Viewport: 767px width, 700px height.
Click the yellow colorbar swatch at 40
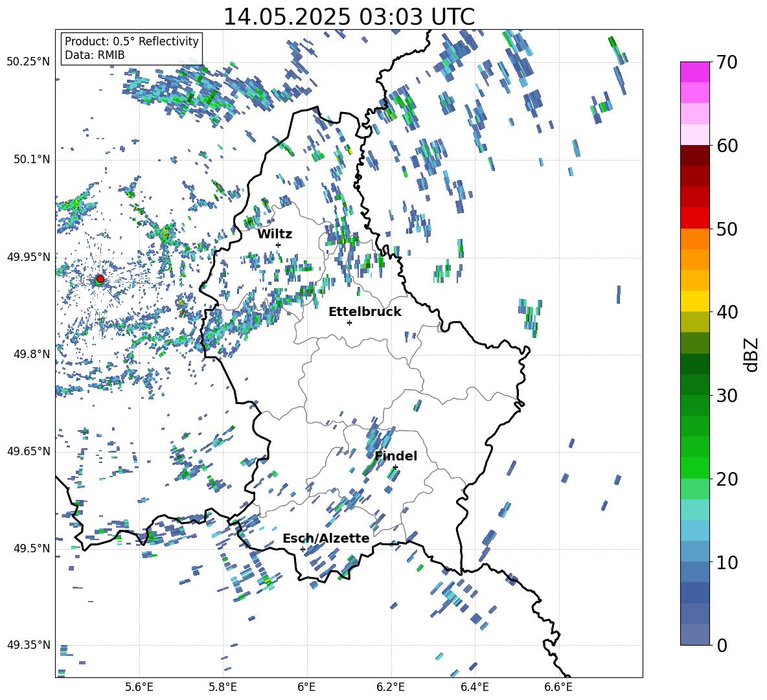(x=694, y=301)
